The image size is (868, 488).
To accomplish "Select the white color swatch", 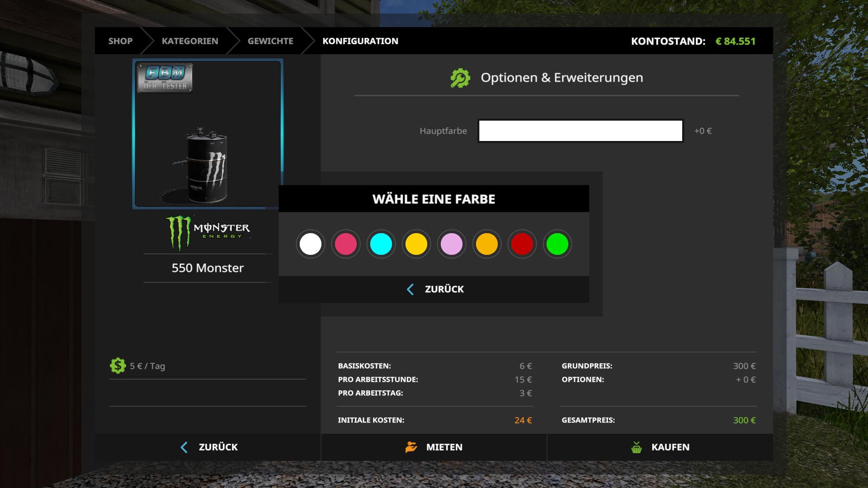I will (311, 244).
